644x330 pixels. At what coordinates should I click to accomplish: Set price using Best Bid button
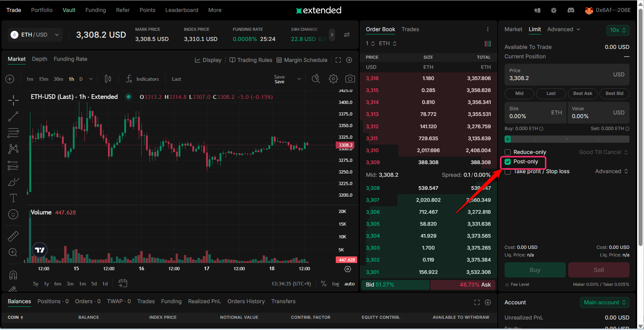(614, 93)
